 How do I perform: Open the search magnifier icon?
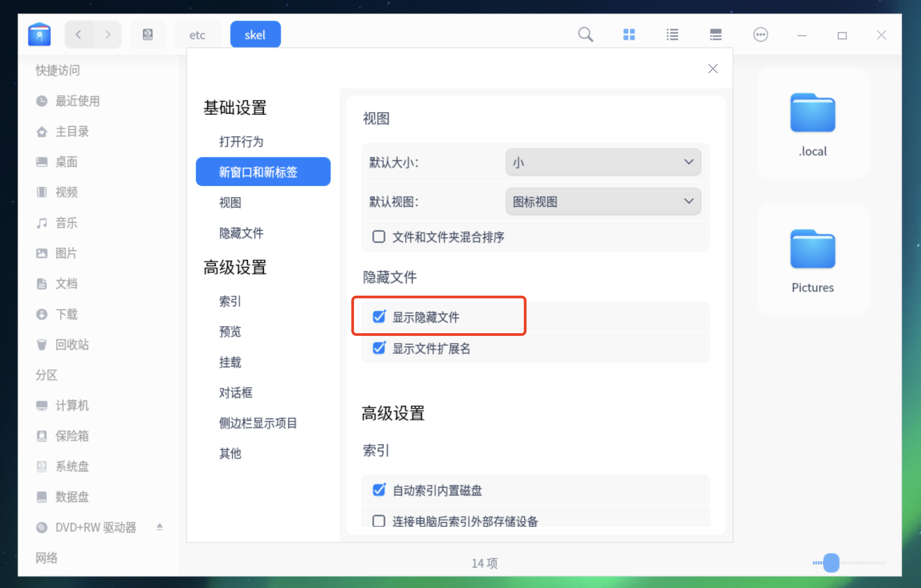click(585, 34)
